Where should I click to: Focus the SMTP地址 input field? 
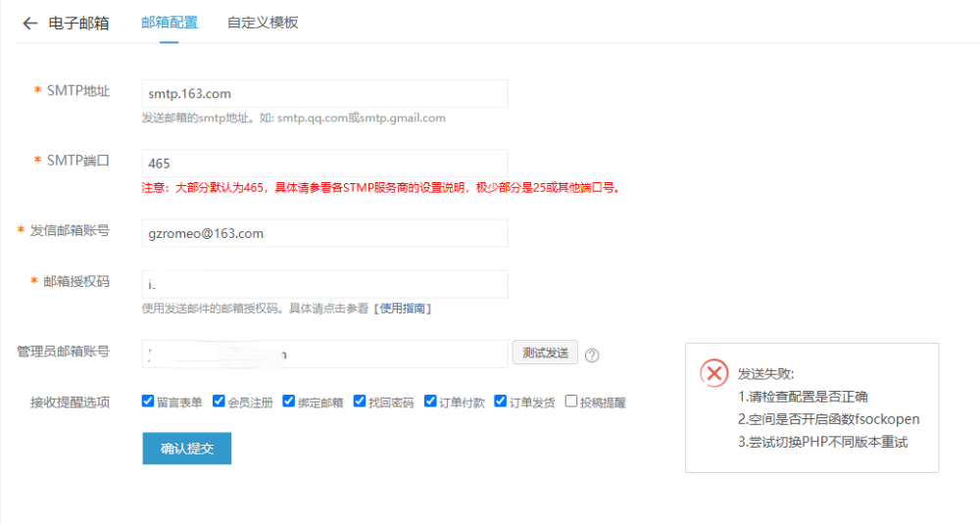(325, 94)
